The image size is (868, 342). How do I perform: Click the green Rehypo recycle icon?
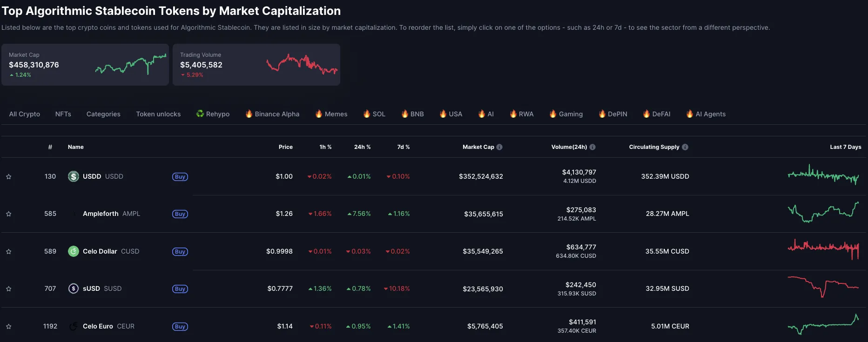200,114
